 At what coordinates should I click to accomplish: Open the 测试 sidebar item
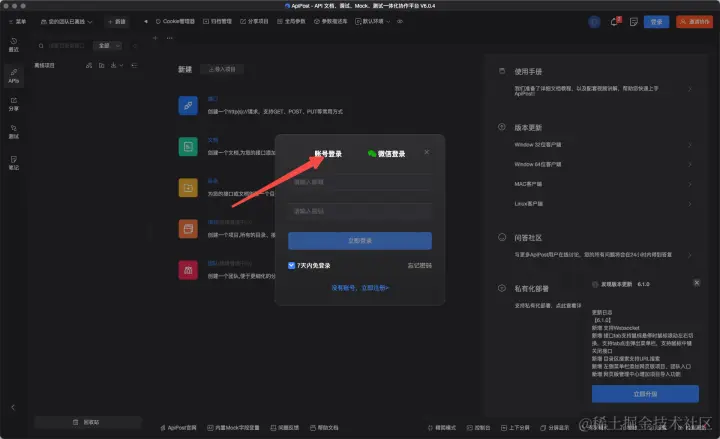[x=14, y=132]
